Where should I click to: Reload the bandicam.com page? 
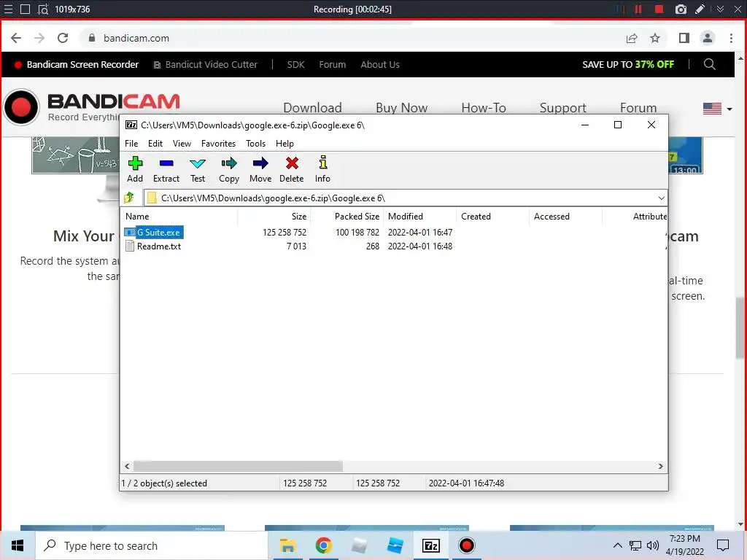coord(63,38)
